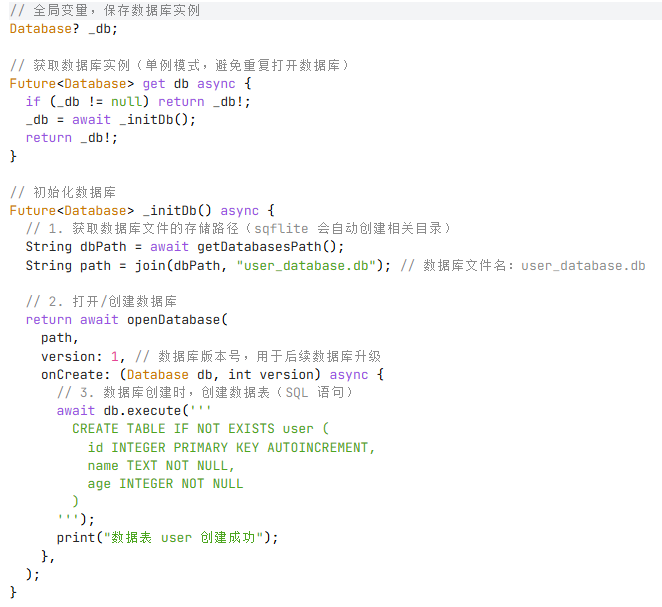
Task: Click the 'name TEXT NOT NULL' column line
Action: pos(161,465)
